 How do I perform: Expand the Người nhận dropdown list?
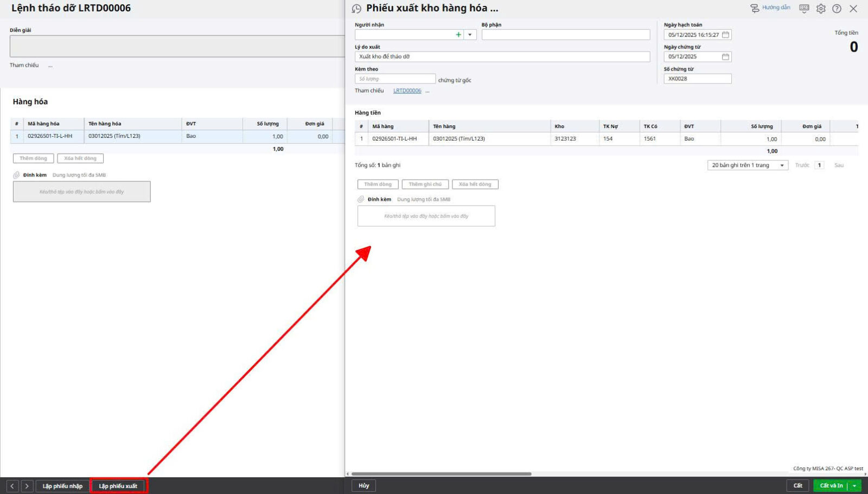click(x=470, y=35)
